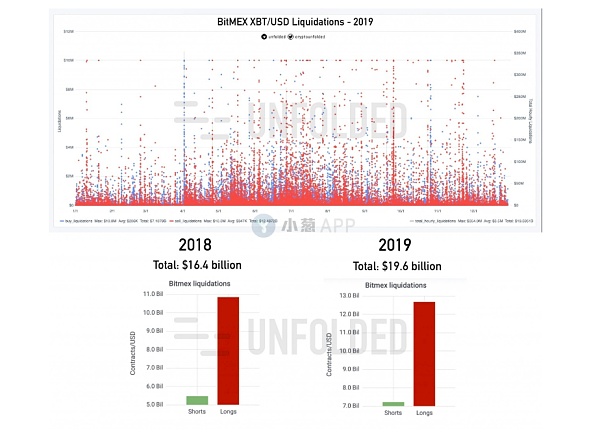The height and width of the screenshot is (435, 600).
Task: Click 'Total: $19.6 billion' text
Action: pos(397,266)
